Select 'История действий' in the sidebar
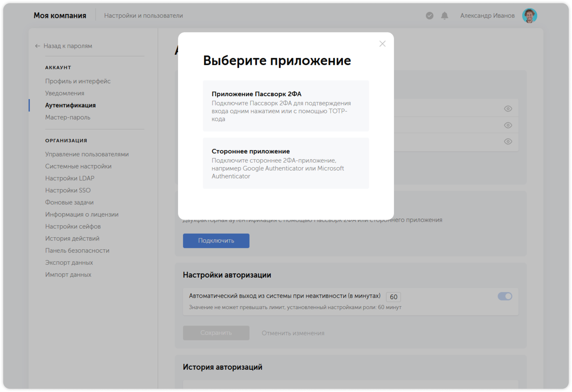This screenshot has height=392, width=572. coord(72,238)
